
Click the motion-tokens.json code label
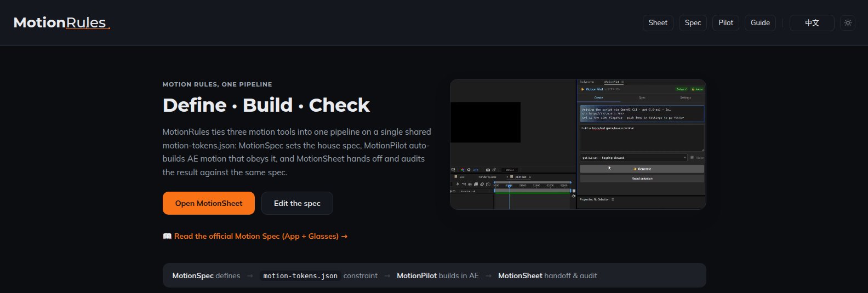click(300, 276)
